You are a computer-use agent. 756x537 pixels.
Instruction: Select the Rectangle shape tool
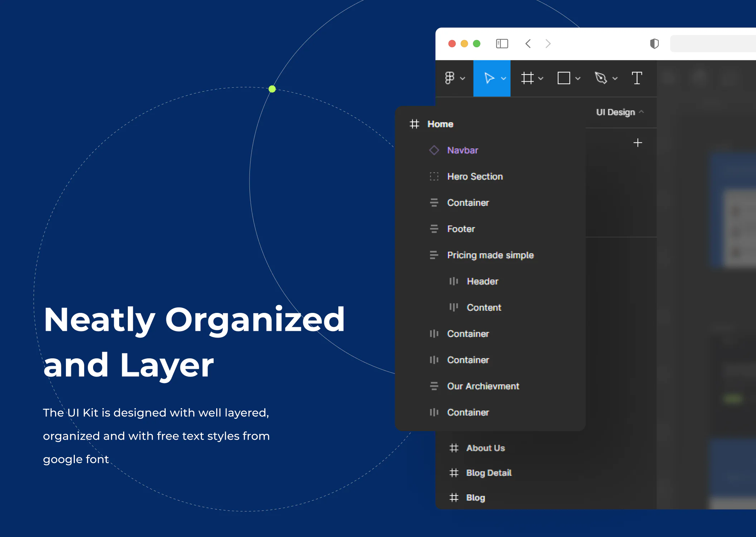click(564, 78)
